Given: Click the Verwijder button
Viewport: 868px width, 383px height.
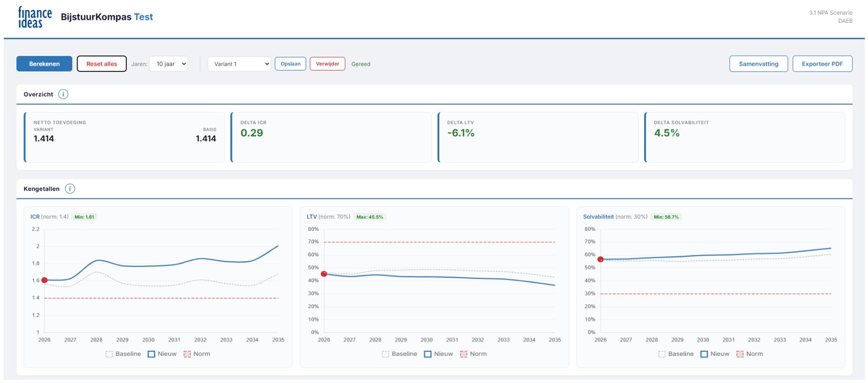Looking at the screenshot, I should 328,64.
